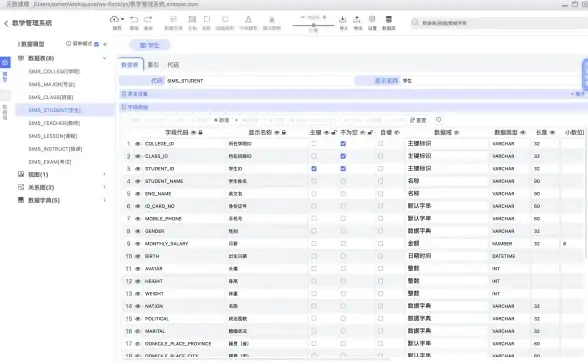Collapse the 数据表(8) tree node

coord(105,58)
